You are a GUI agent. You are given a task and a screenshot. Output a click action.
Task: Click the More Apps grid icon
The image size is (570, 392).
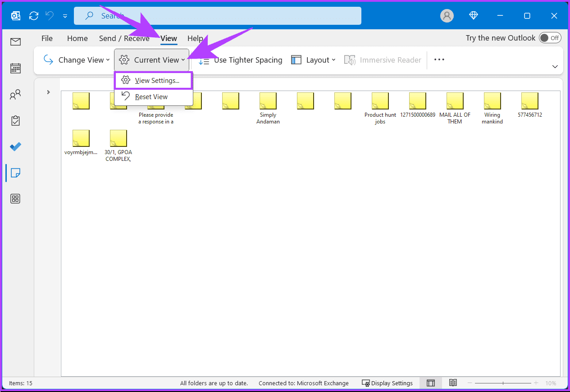[15, 198]
